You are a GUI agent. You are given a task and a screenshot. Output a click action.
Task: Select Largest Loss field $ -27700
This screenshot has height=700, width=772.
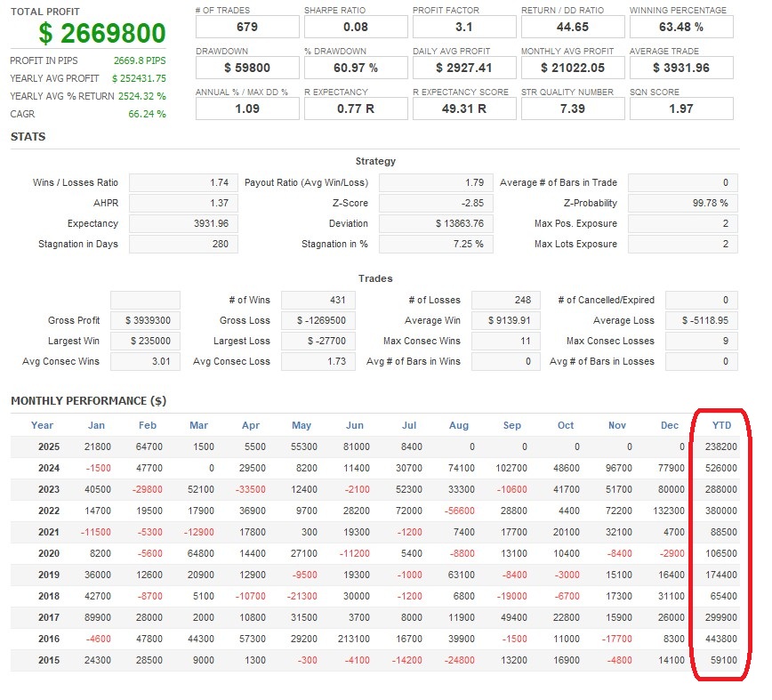coord(318,342)
